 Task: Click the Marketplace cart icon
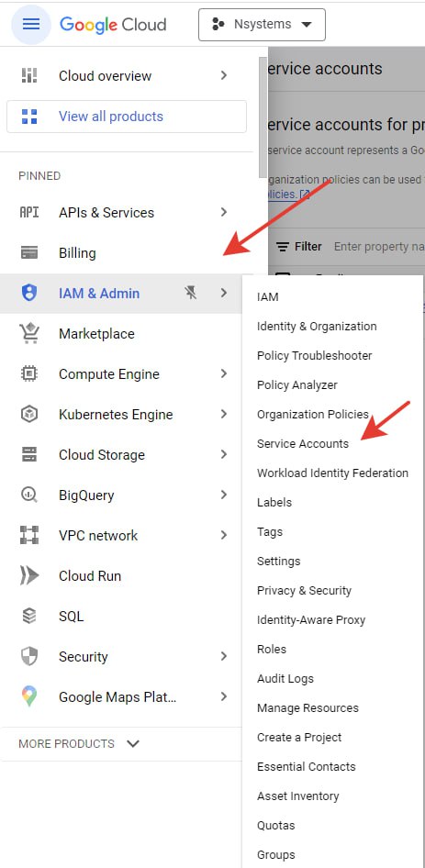point(29,334)
